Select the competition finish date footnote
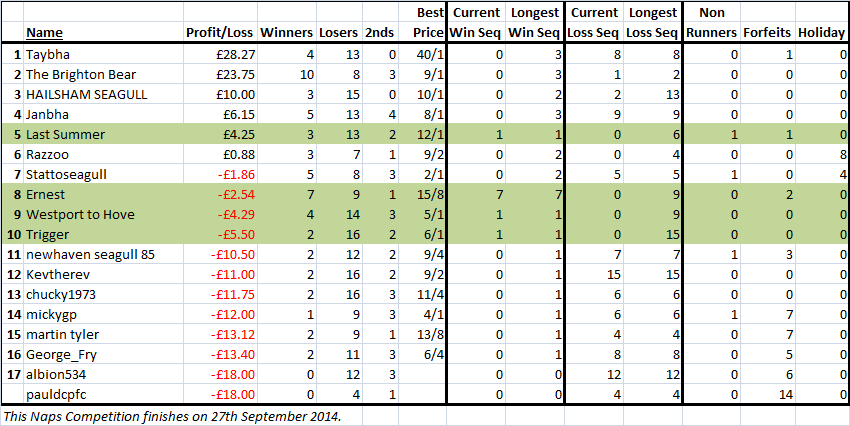 (x=173, y=416)
